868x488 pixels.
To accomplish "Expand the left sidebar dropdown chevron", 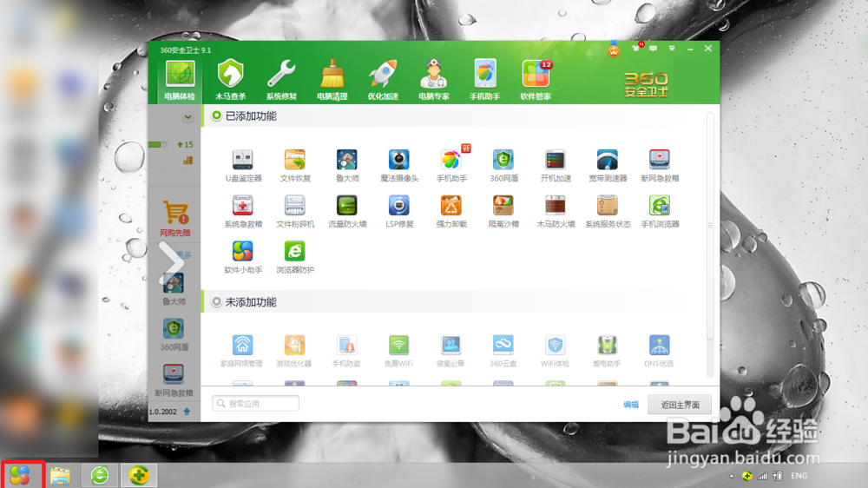I will 187,117.
